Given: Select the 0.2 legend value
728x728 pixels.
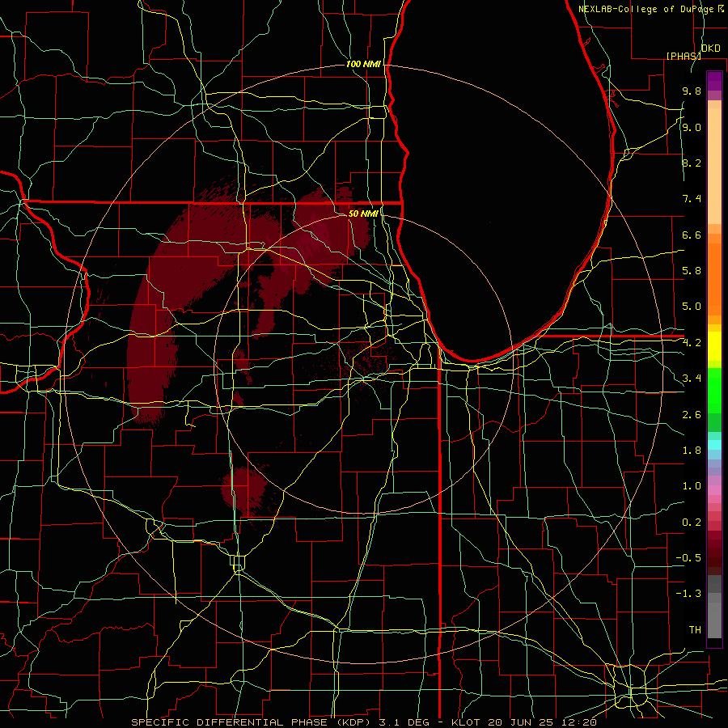Looking at the screenshot, I should [692, 523].
